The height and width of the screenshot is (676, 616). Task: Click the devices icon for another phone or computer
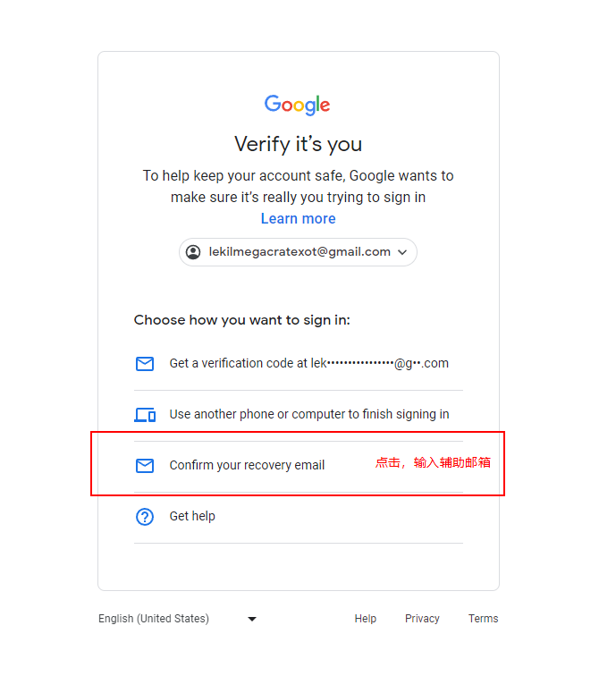tap(145, 415)
